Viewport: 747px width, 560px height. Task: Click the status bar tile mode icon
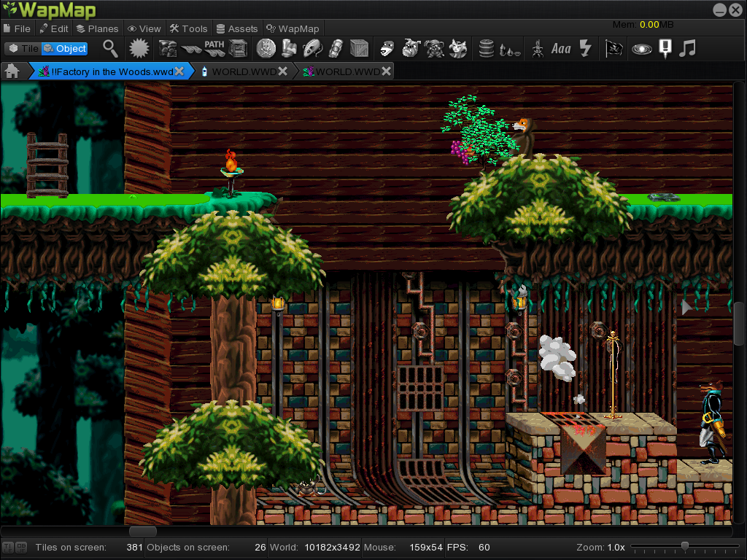(7, 548)
